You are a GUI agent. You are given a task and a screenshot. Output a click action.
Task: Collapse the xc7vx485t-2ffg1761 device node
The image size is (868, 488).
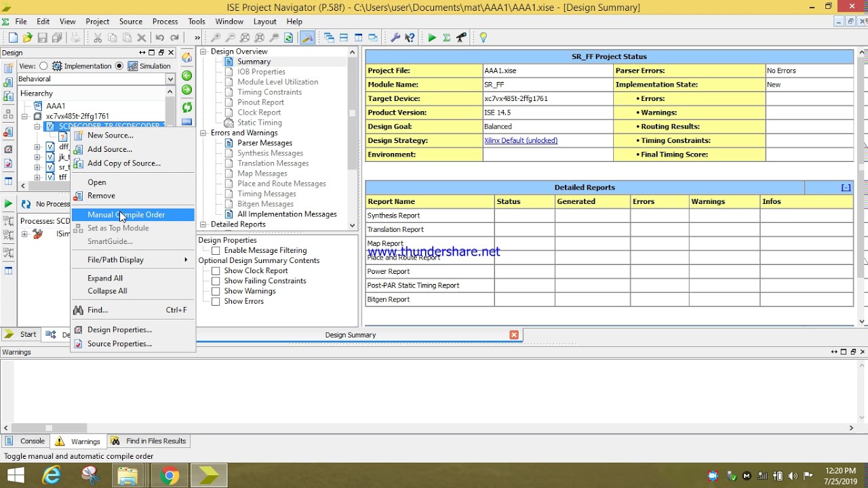[25, 116]
